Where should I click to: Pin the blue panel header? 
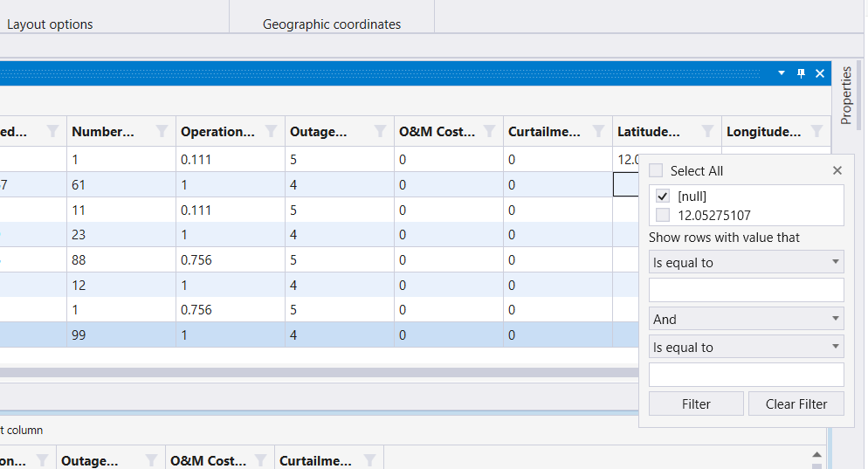[x=801, y=73]
